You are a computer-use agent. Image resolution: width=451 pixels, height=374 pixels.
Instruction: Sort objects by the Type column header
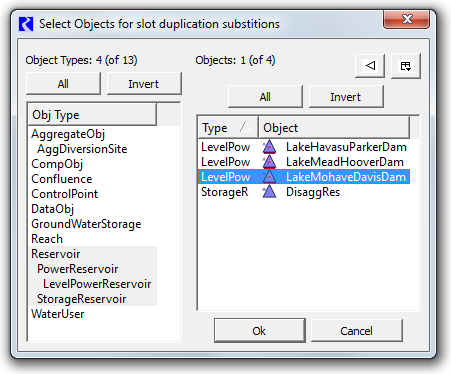(x=228, y=128)
